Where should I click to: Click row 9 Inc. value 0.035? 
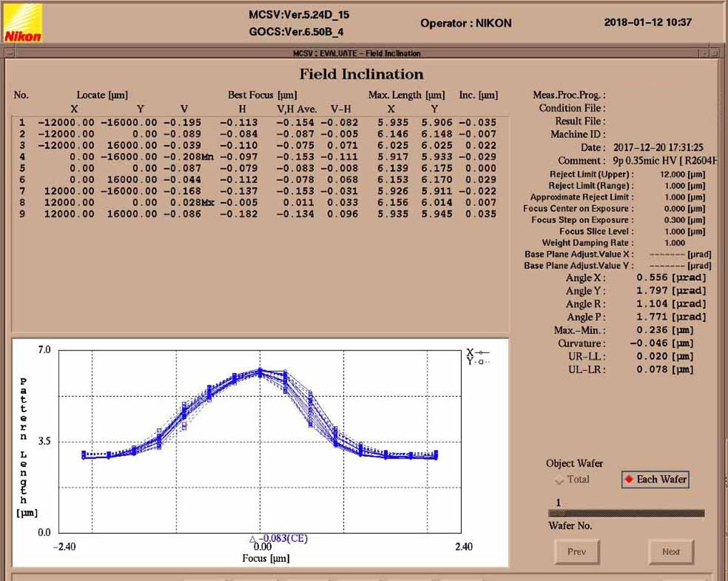click(x=481, y=214)
